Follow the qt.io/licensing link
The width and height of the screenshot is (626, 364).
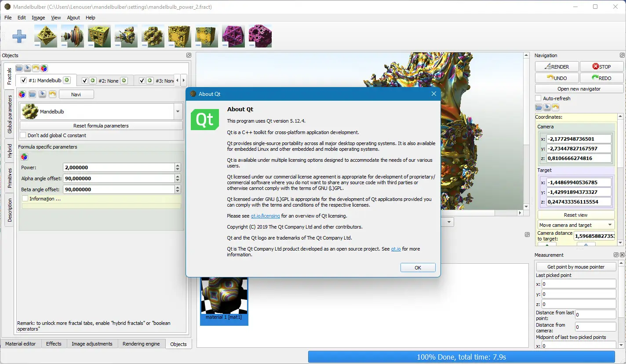265,216
